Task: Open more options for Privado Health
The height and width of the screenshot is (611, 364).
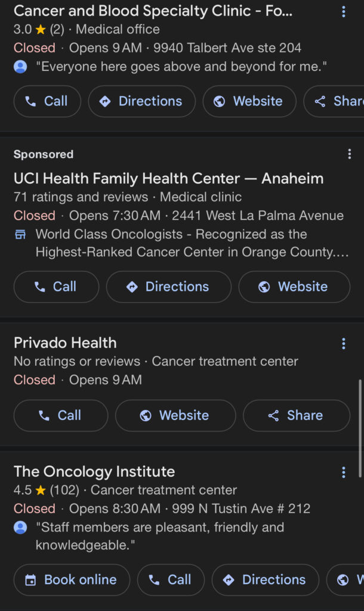Action: [343, 343]
